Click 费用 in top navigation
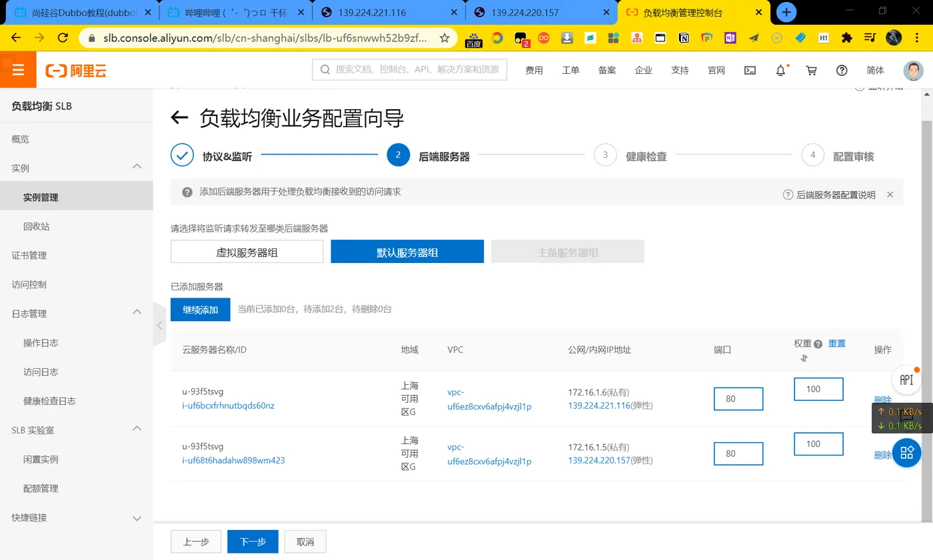933x560 pixels. click(534, 70)
